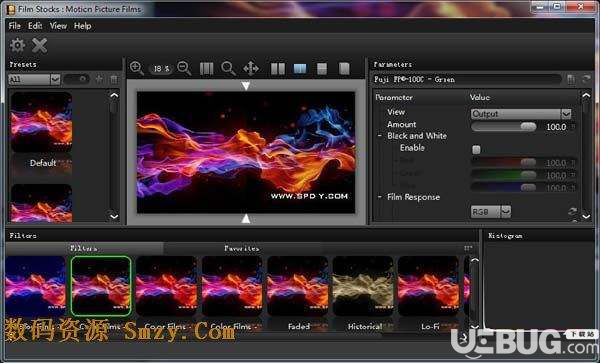Screen dimensions: 600x363
Task: Open the View Output dropdown
Action: [x=521, y=114]
